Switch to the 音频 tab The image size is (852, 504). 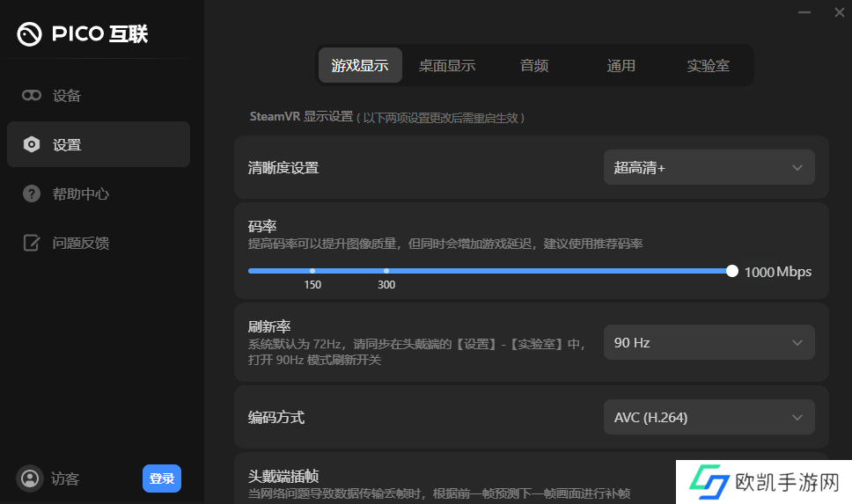(x=534, y=66)
